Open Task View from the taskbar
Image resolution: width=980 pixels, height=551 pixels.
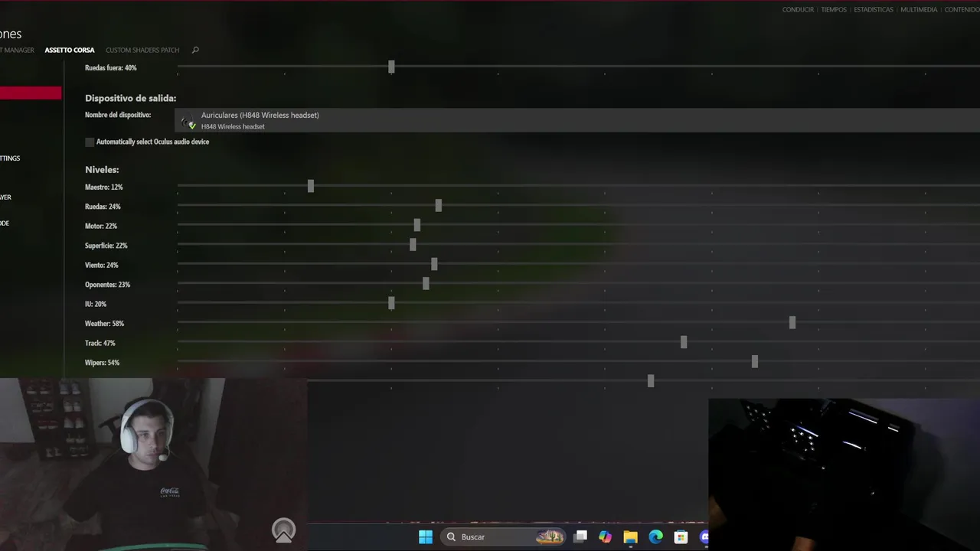click(580, 536)
